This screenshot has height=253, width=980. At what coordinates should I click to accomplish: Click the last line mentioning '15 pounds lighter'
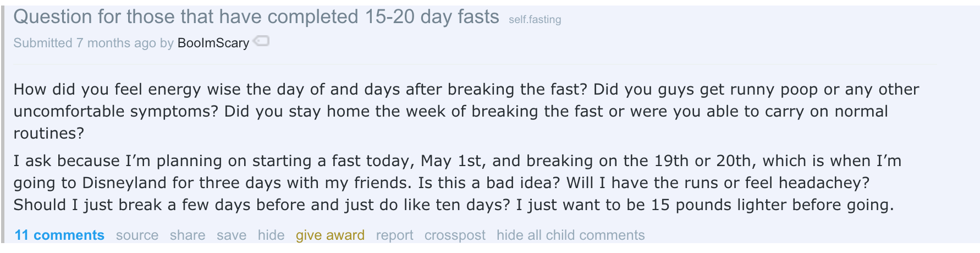point(454,205)
